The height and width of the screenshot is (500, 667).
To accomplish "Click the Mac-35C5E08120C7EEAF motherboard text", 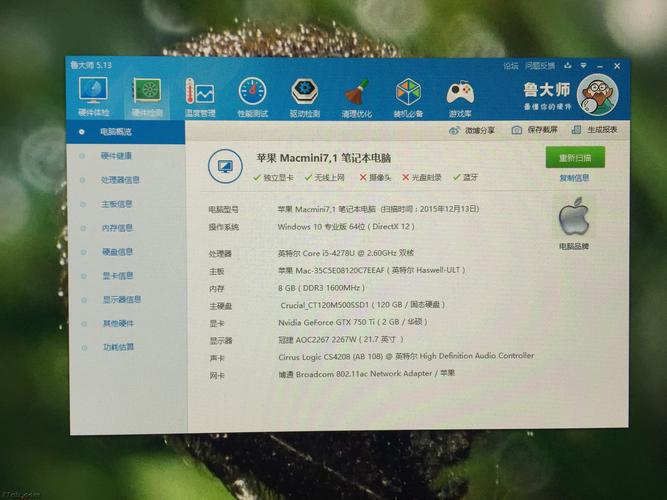I will coord(371,270).
